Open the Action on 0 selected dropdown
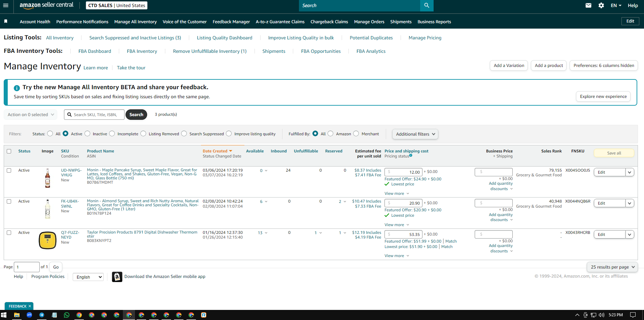Image resolution: width=644 pixels, height=320 pixels. [31, 114]
